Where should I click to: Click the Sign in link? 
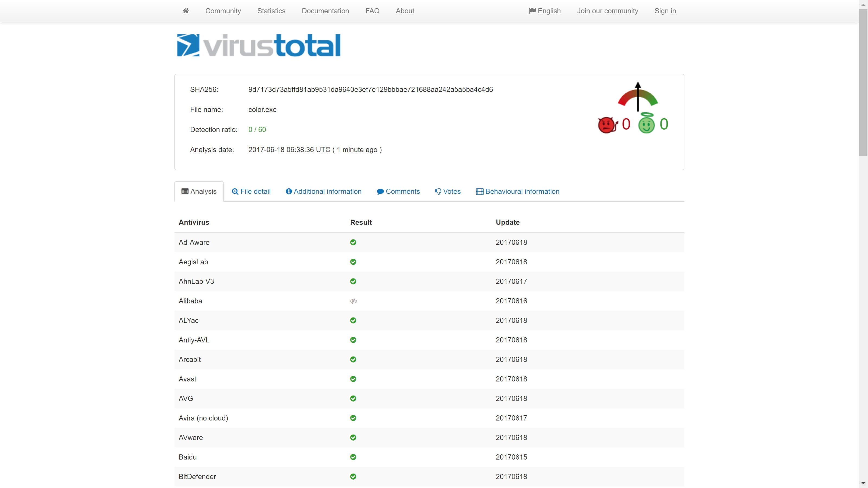pos(665,11)
